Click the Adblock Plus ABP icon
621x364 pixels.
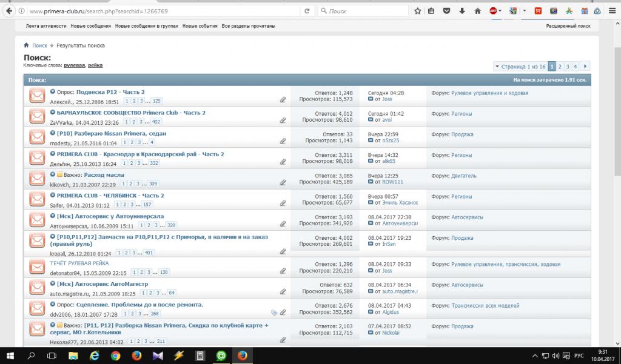pos(493,11)
